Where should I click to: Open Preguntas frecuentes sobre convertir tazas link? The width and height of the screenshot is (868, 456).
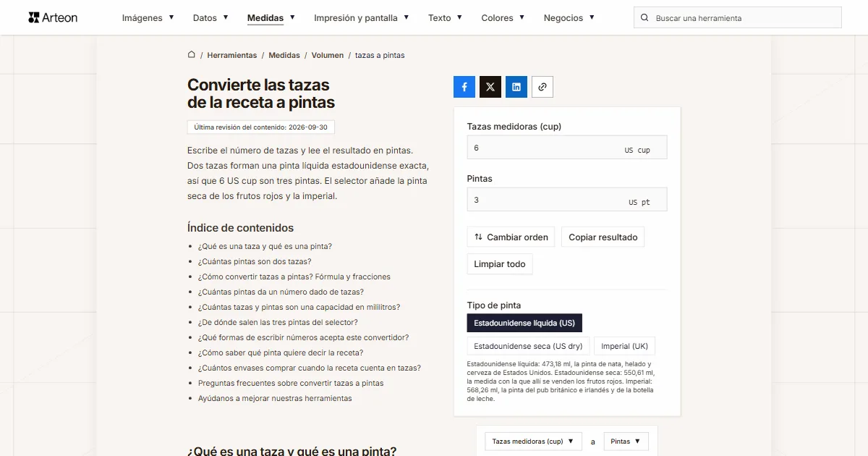(291, 384)
